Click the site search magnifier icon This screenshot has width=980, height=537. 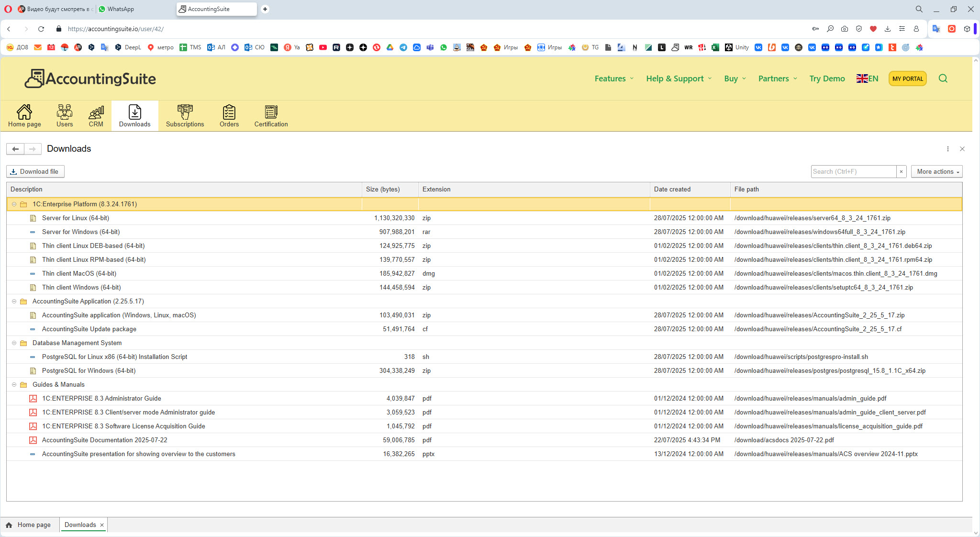(x=943, y=78)
